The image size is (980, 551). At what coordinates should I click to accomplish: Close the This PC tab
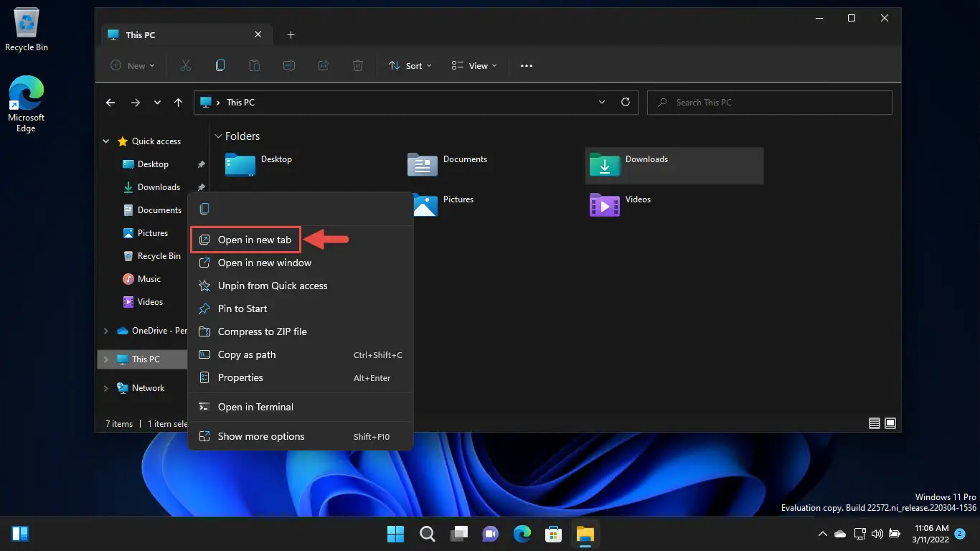pos(258,34)
